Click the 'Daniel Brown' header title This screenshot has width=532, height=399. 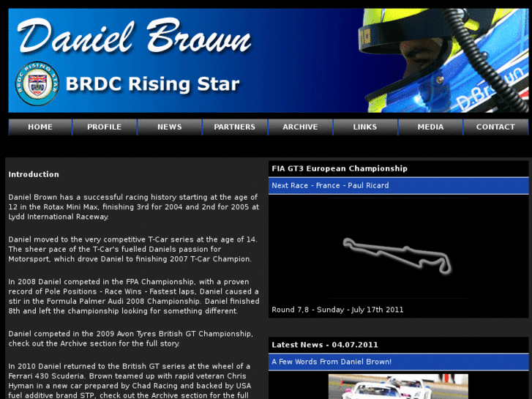coord(135,37)
